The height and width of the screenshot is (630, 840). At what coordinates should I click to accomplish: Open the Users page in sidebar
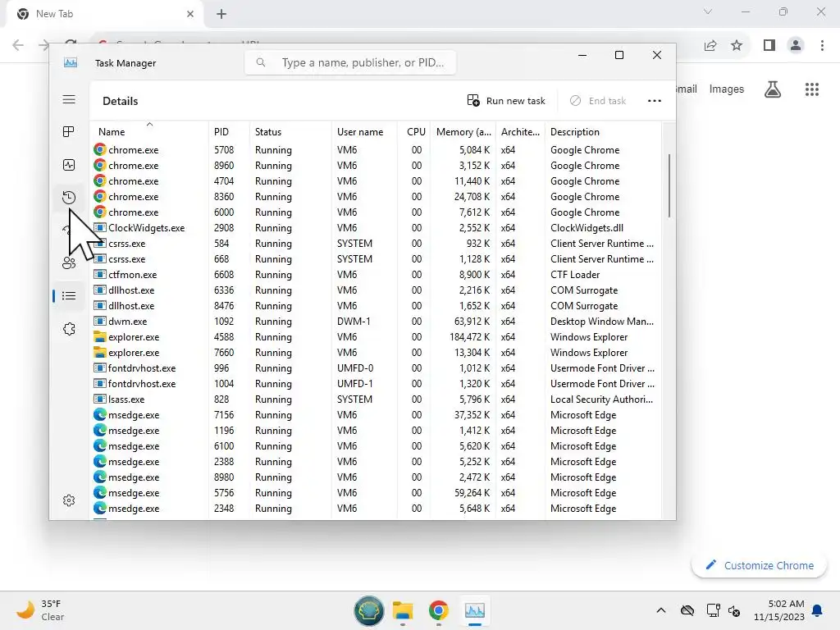(69, 263)
